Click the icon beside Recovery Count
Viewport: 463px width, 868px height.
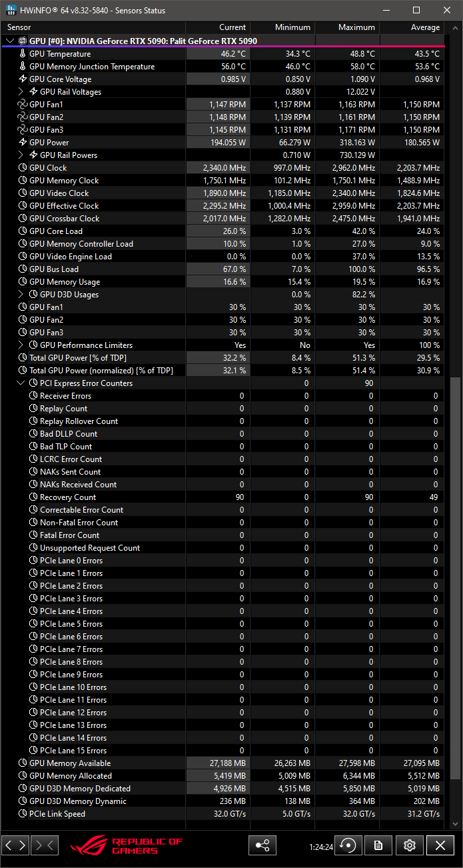[x=34, y=497]
